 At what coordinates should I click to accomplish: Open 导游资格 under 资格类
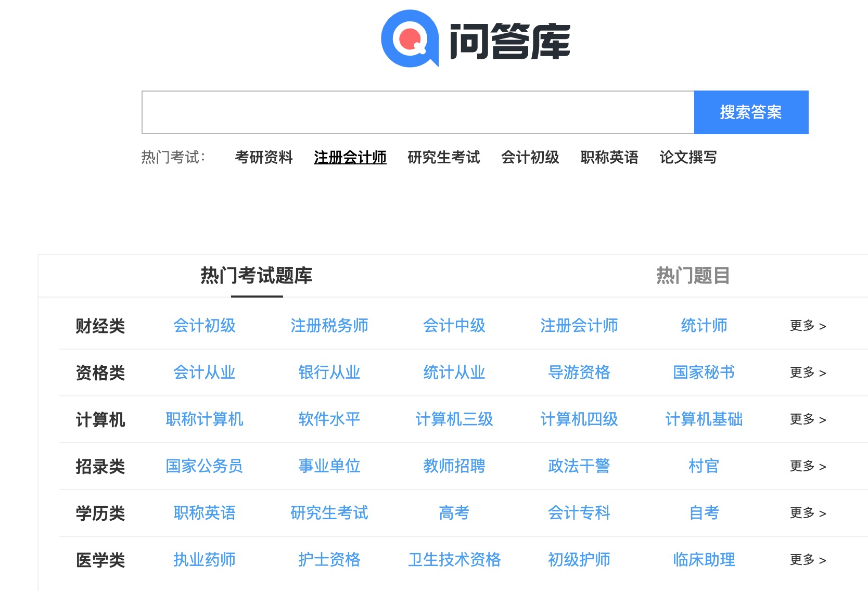click(x=579, y=372)
